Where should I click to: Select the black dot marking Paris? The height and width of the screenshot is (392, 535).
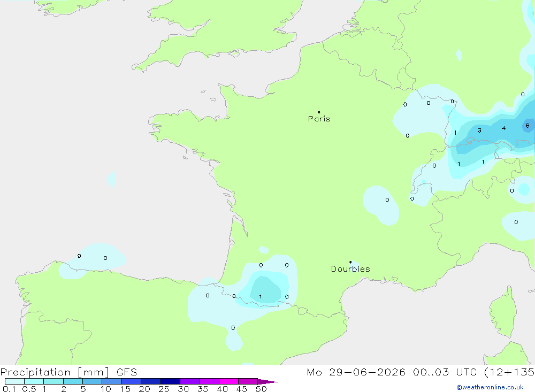319,112
